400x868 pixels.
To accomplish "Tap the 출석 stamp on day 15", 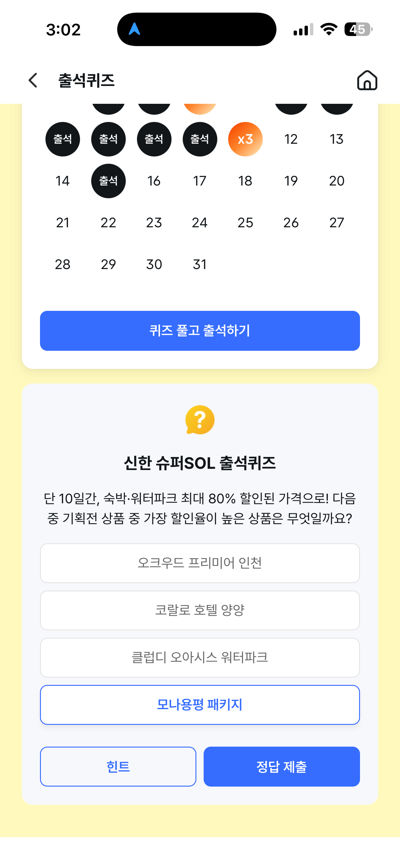I will pos(108,181).
